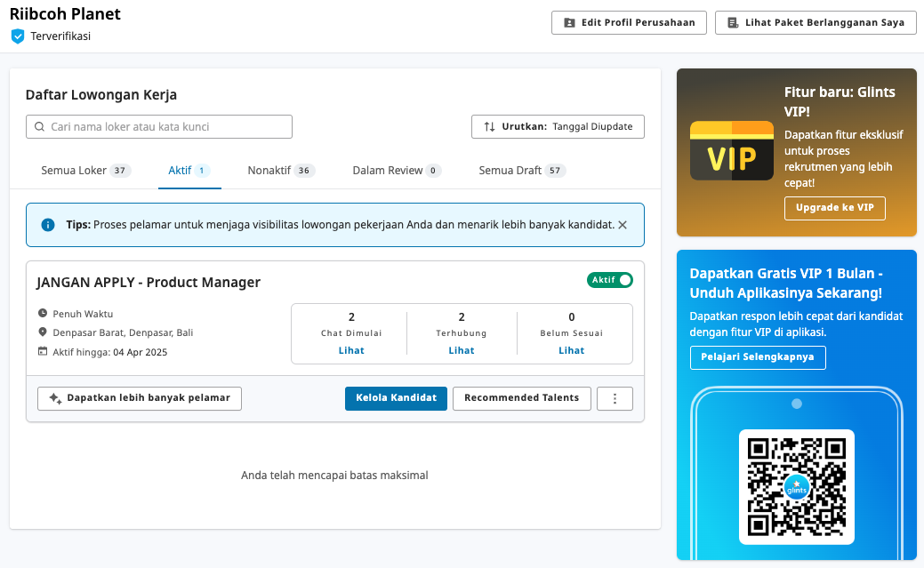This screenshot has width=924, height=568.
Task: Switch to the Nonaktif tab
Action: [280, 171]
